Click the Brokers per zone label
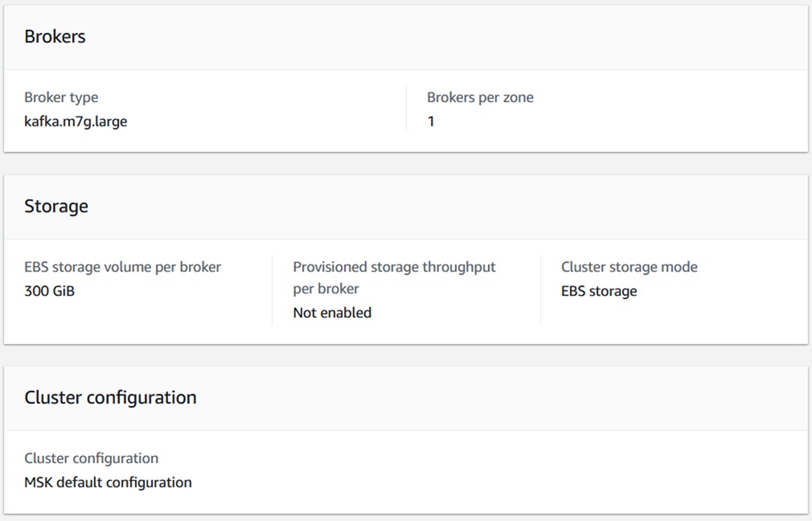Viewport: 812px width, 521px height. pyautogui.click(x=480, y=97)
